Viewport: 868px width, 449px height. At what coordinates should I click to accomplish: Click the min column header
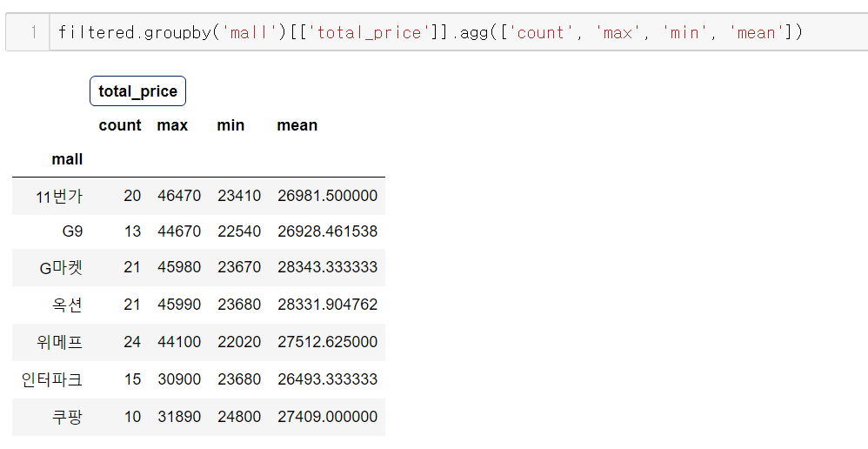(x=230, y=125)
